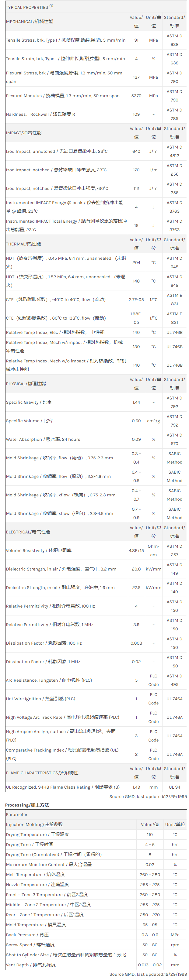
Task: Click the IMPACT section header
Action: click(x=24, y=133)
